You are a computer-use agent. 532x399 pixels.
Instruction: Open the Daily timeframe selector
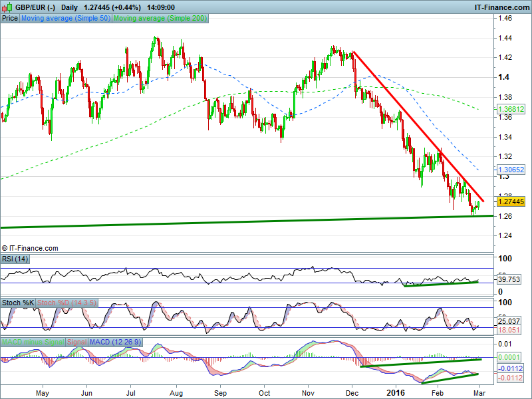tap(70, 7)
